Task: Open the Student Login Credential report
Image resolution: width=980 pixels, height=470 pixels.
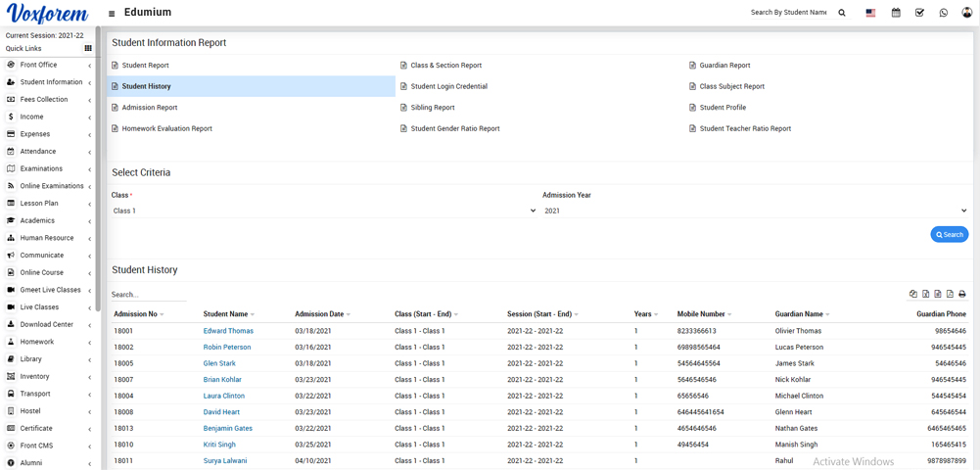Action: click(448, 86)
